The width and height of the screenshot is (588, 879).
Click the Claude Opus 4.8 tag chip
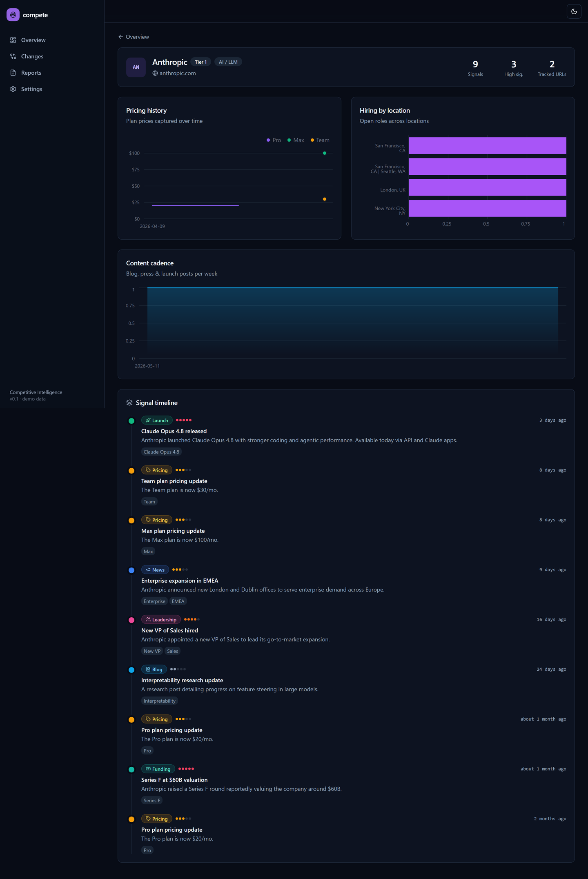[161, 452]
